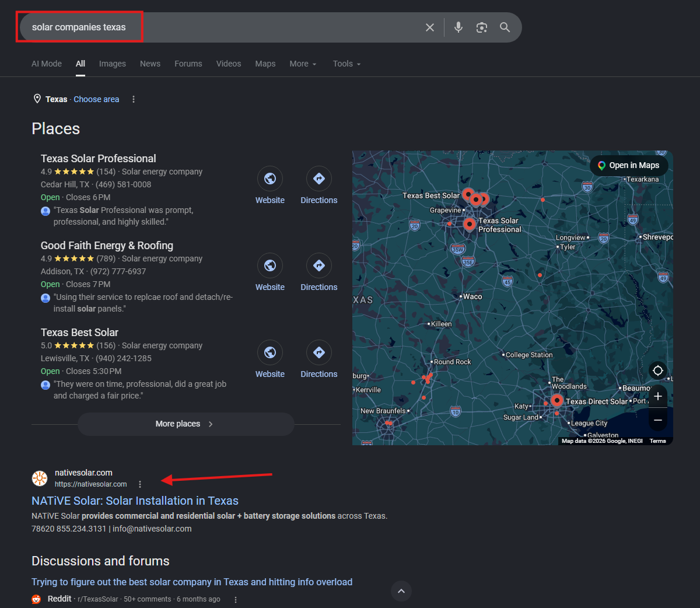
Task: Click Open in Maps button
Action: [629, 166]
